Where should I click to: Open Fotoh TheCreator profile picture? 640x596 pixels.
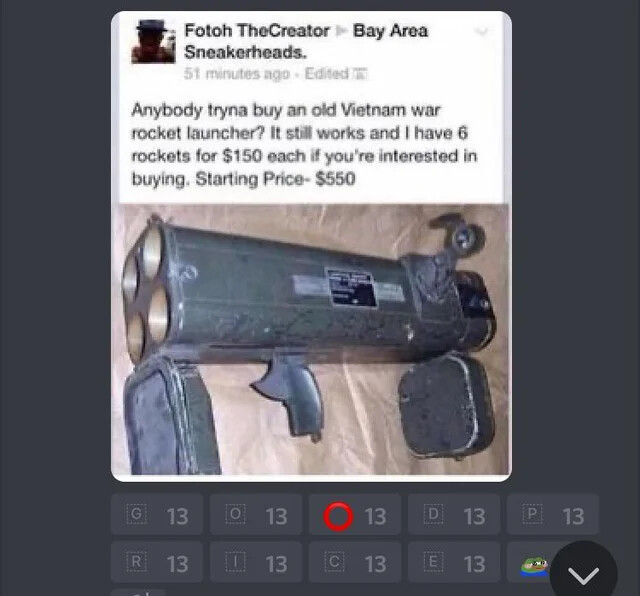pyautogui.click(x=153, y=41)
